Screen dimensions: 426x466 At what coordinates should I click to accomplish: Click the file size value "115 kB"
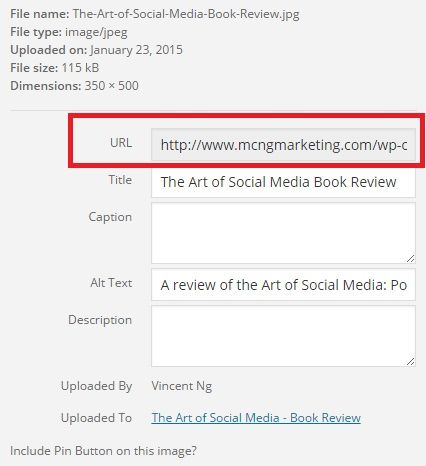[80, 68]
